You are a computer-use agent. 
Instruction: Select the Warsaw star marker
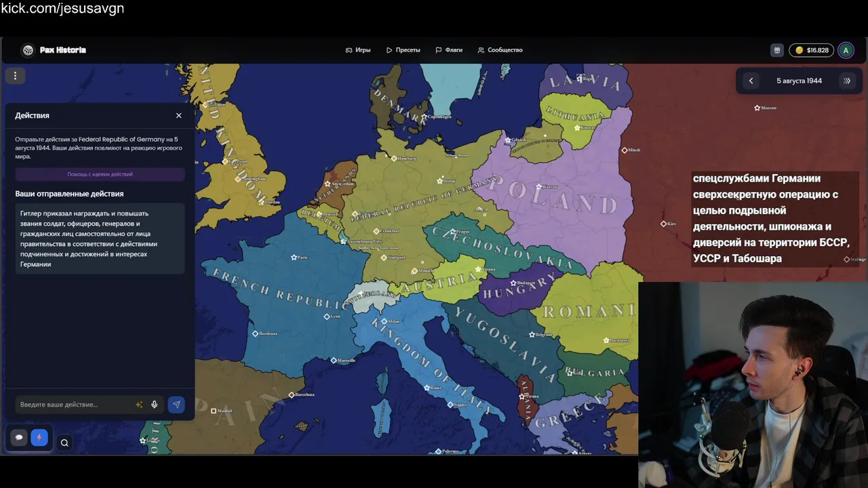(x=539, y=187)
